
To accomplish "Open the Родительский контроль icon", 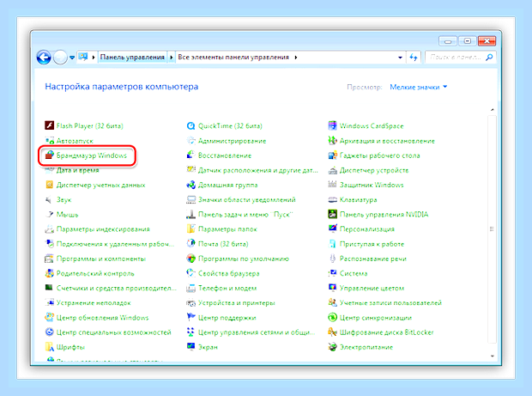I will (50, 273).
